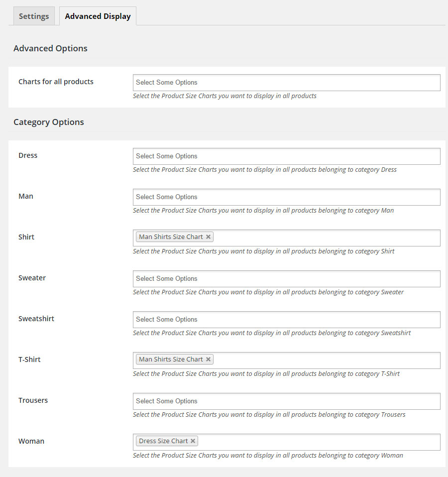This screenshot has height=477, width=448.
Task: Expand the Sweatshirt category options field
Action: point(286,320)
